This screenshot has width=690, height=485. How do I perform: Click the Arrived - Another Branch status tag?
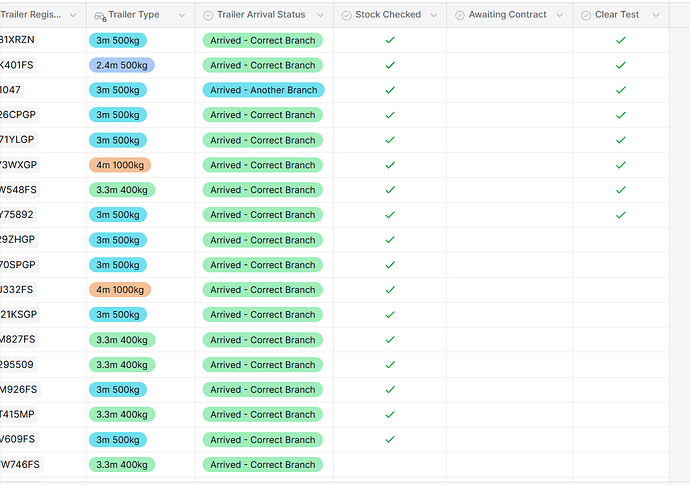pyautogui.click(x=264, y=90)
